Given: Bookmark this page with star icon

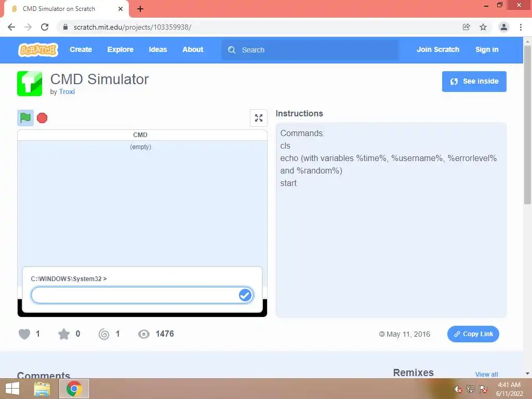Looking at the screenshot, I should click(483, 27).
